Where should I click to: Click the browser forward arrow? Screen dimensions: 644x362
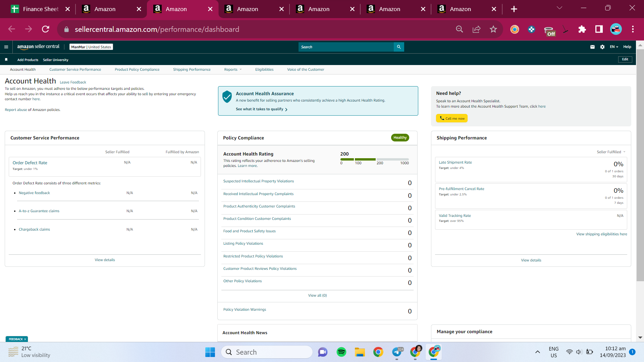click(x=29, y=29)
